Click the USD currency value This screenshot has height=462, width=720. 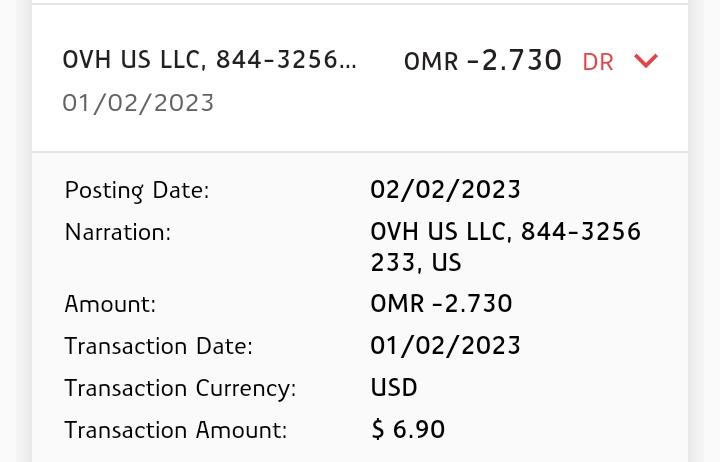pos(394,388)
